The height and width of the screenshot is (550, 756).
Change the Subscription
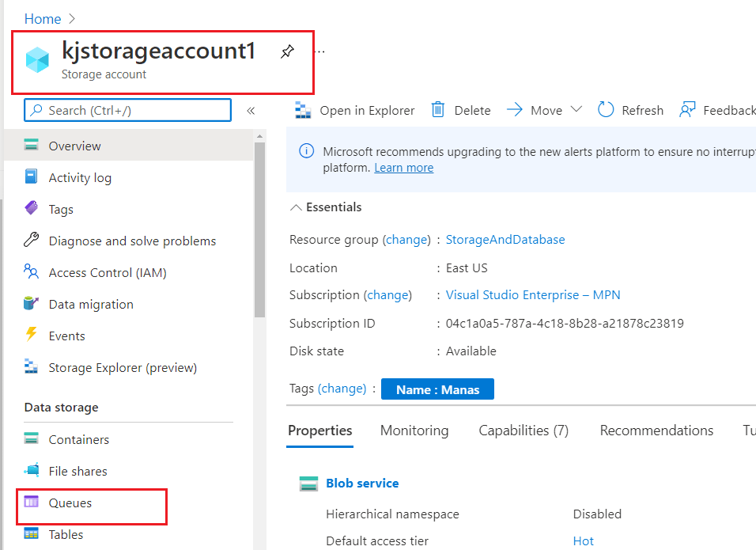387,294
